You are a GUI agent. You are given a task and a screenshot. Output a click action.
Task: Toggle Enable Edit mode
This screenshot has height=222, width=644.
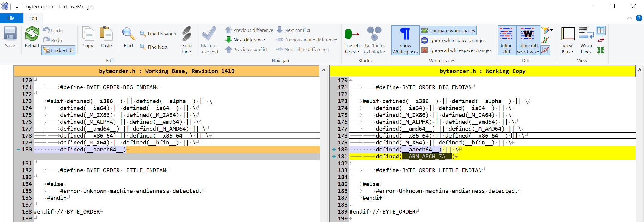point(58,50)
